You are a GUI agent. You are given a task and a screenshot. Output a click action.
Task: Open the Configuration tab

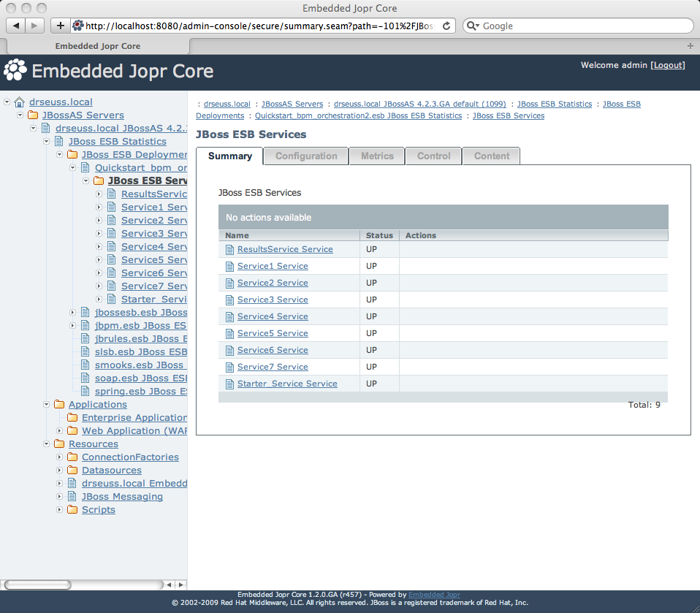coord(306,156)
